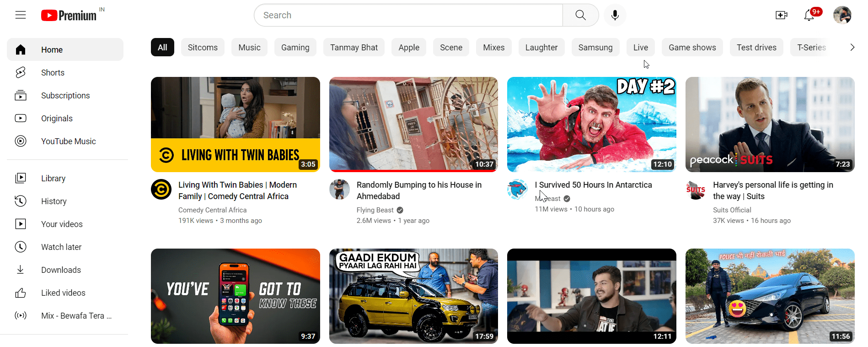Image resolution: width=868 pixels, height=347 pixels.
Task: Play the Ahmedabad house gate thumbnail
Action: [x=413, y=125]
